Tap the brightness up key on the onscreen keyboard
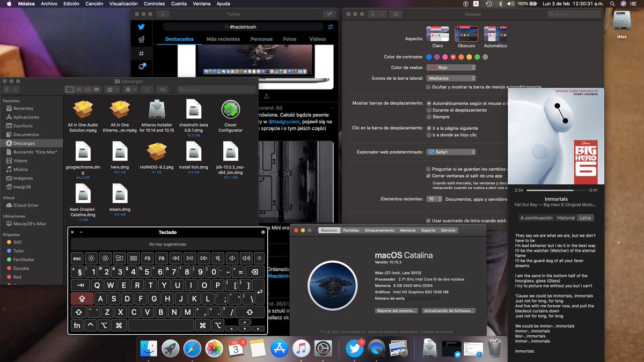The width and height of the screenshot is (644, 362). pos(105,258)
